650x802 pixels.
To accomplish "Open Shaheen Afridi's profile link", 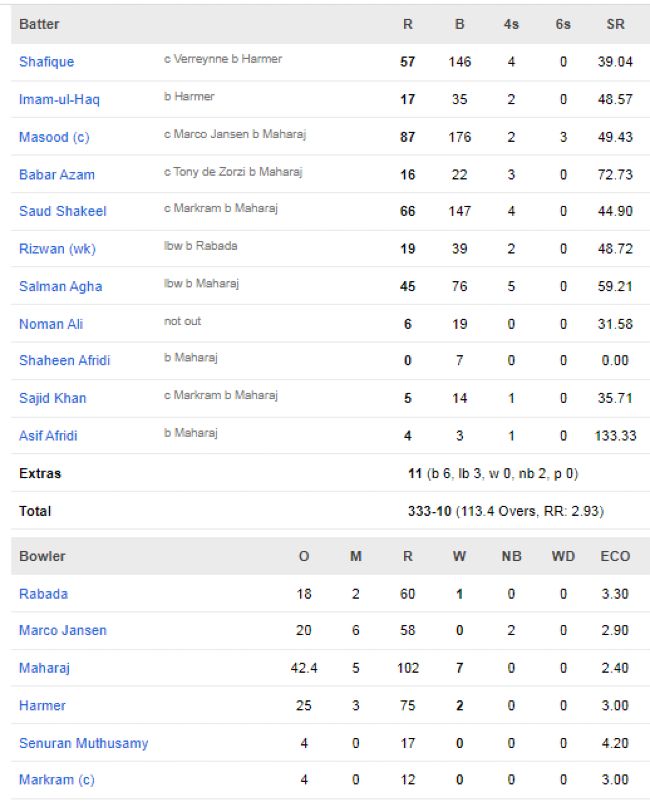I will point(65,361).
